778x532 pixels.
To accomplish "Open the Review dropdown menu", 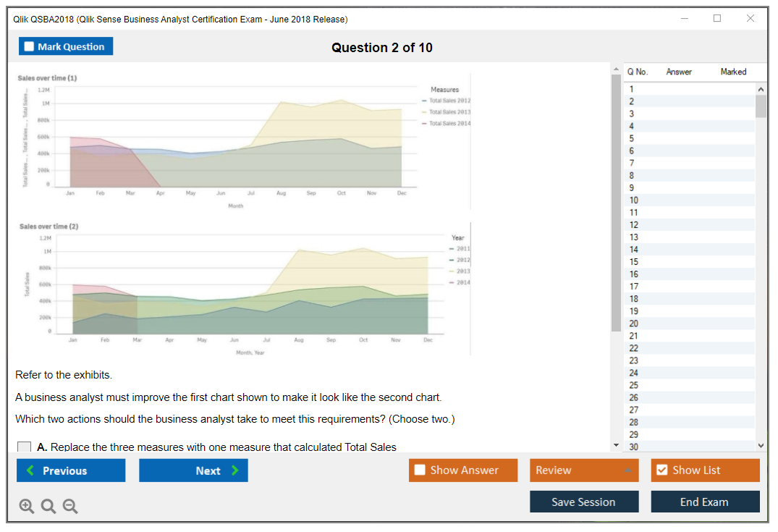I will [584, 470].
